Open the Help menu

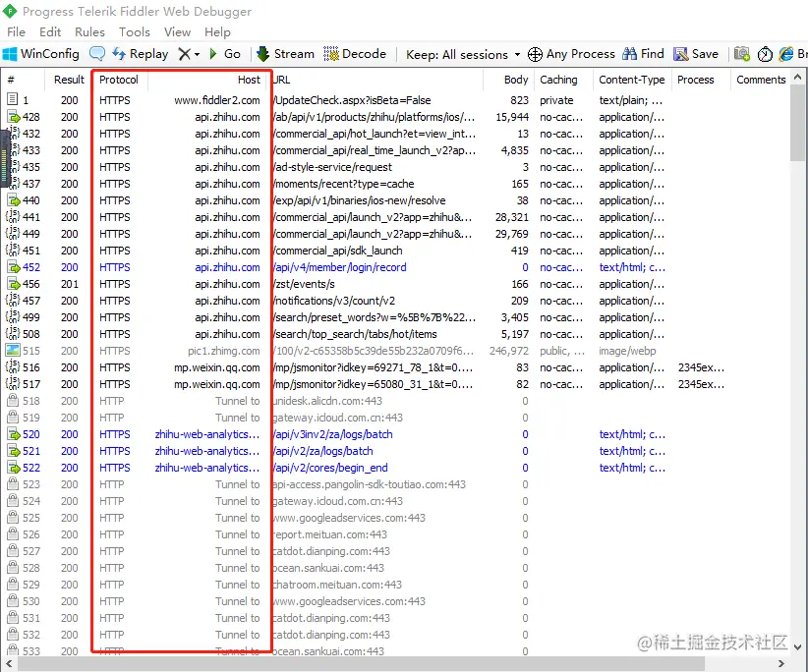(217, 31)
